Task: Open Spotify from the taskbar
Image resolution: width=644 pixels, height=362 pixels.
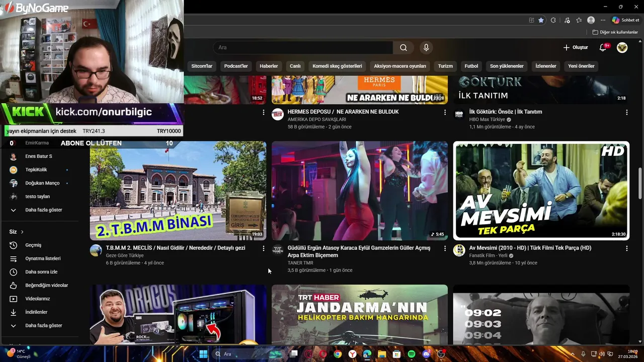Action: point(412,354)
